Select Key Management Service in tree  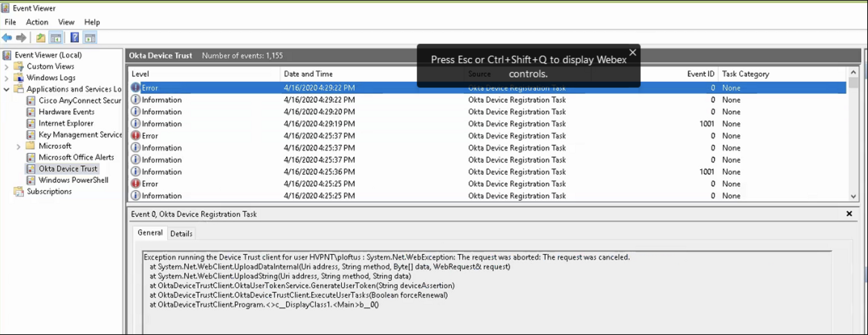tap(80, 135)
